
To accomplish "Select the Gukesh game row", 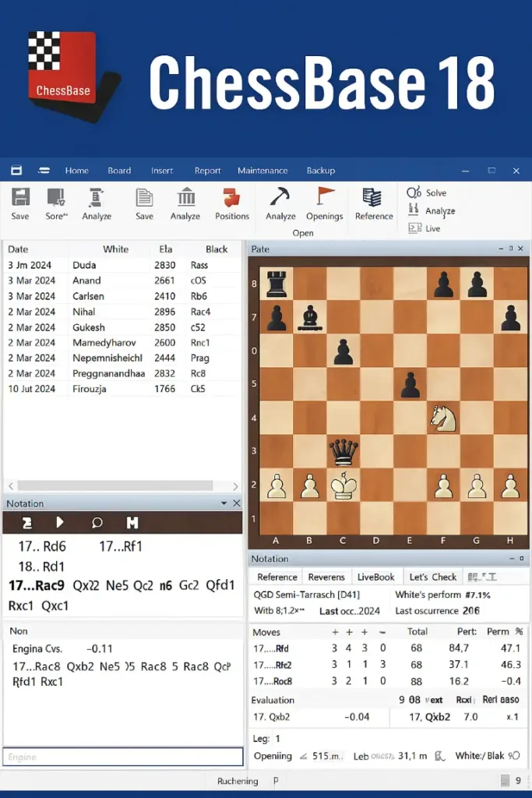I will coord(122,327).
